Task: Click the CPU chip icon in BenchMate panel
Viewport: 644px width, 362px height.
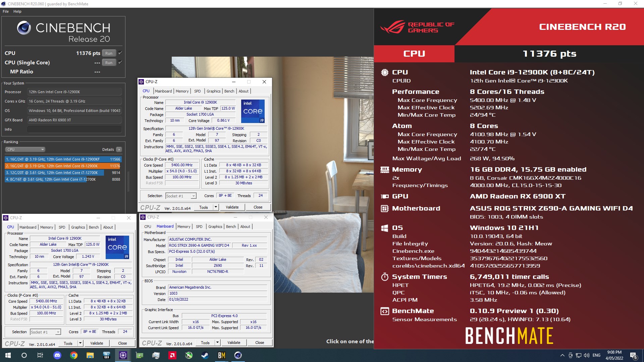Action: point(385,72)
